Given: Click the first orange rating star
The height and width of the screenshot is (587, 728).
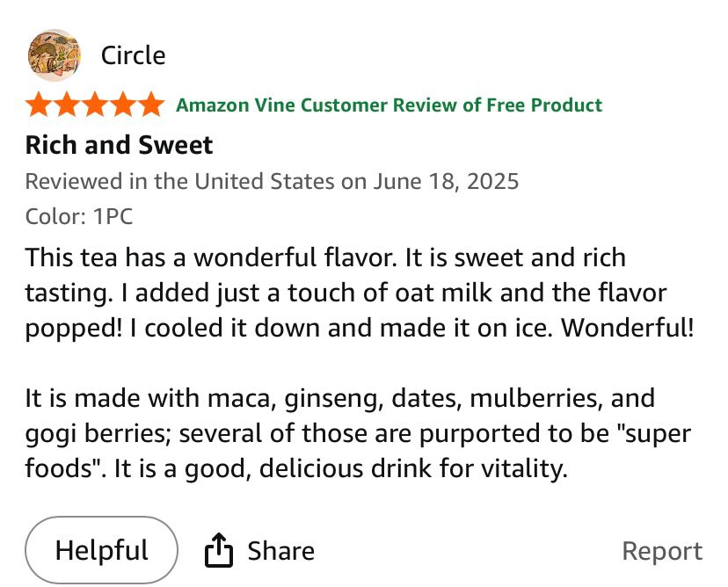Looking at the screenshot, I should (40, 105).
